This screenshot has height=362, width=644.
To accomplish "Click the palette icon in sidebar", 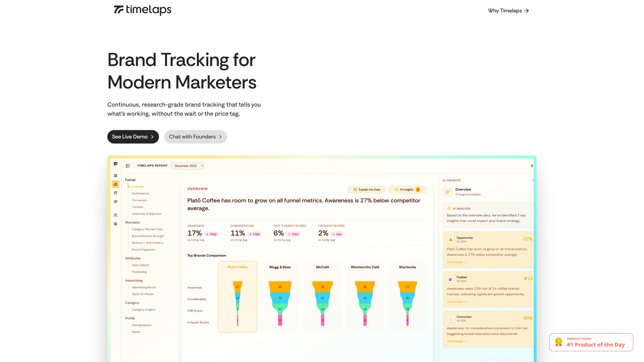I will point(115,202).
